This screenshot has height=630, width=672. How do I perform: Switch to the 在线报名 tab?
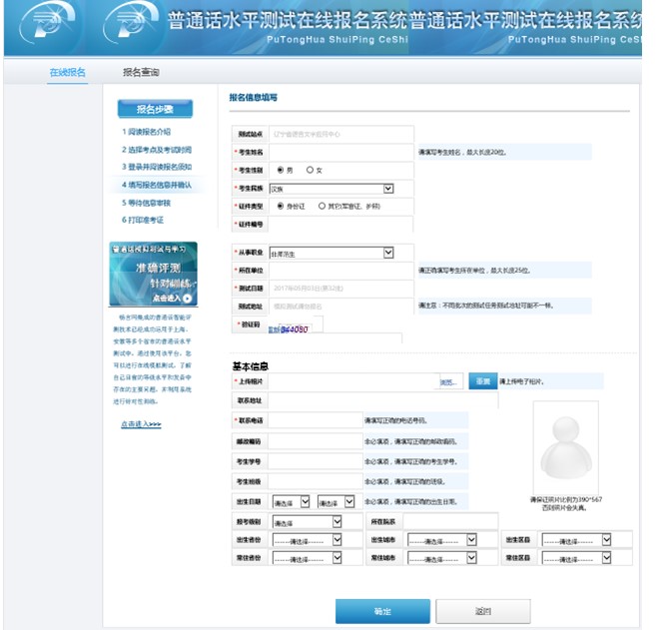(68, 73)
